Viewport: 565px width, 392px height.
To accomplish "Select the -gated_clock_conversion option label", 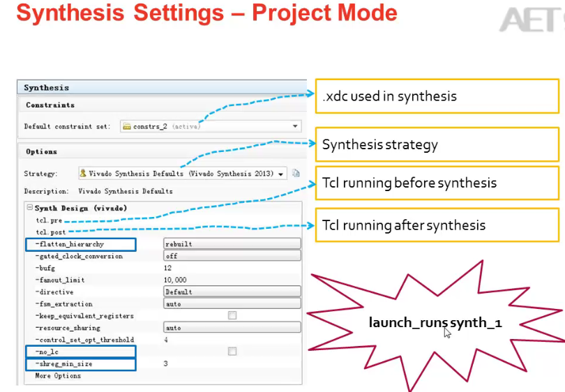I will tap(79, 256).
